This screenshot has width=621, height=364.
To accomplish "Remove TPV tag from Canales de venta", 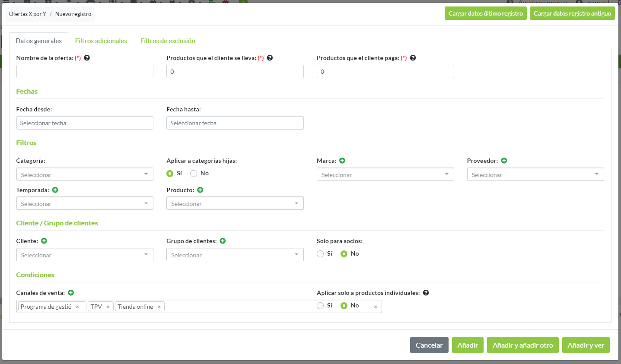I will [108, 307].
